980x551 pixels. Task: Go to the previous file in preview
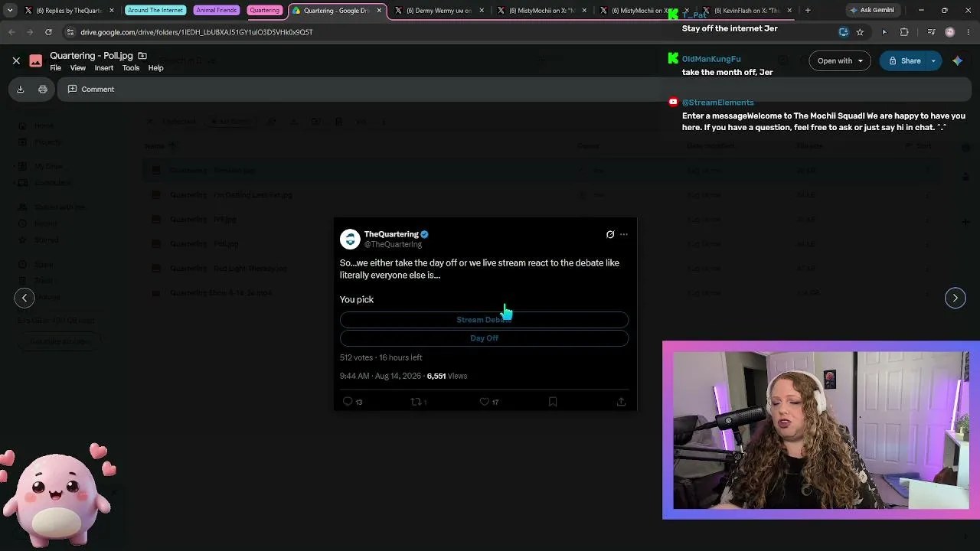(24, 298)
